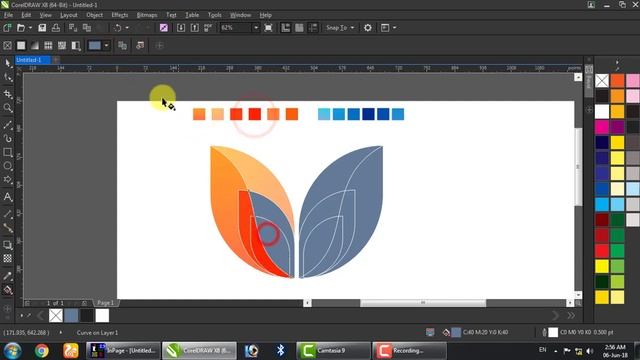Screen dimensions: 640x360
Task: Select the Freehand tool
Action: click(x=7, y=125)
